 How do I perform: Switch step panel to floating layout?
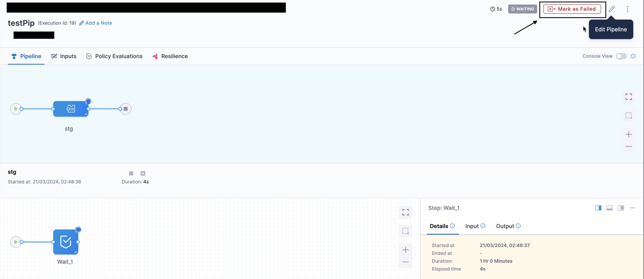coord(621,208)
